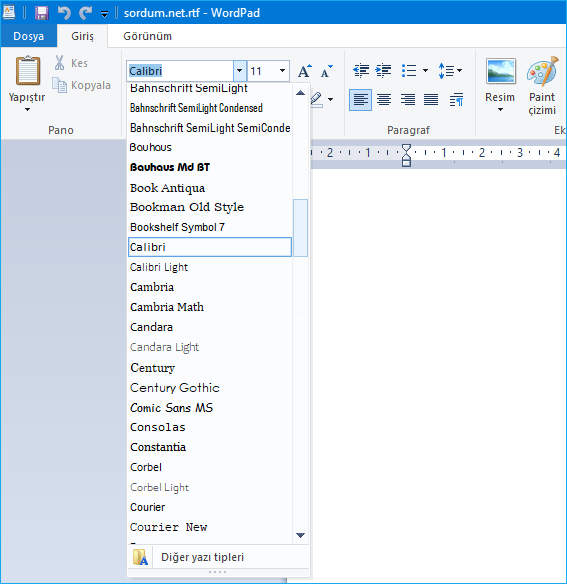This screenshot has width=567, height=584.
Task: Justify the paragraph text
Action: [x=431, y=99]
